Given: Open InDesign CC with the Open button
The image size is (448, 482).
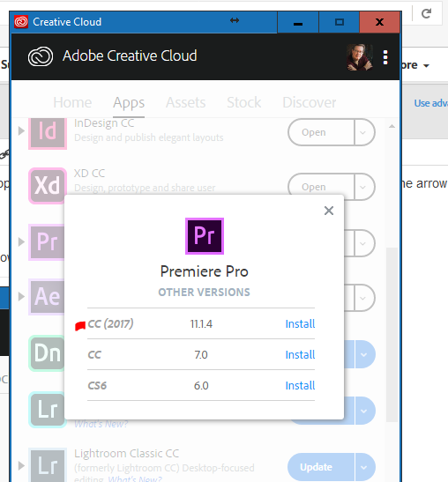Looking at the screenshot, I should pos(321,132).
